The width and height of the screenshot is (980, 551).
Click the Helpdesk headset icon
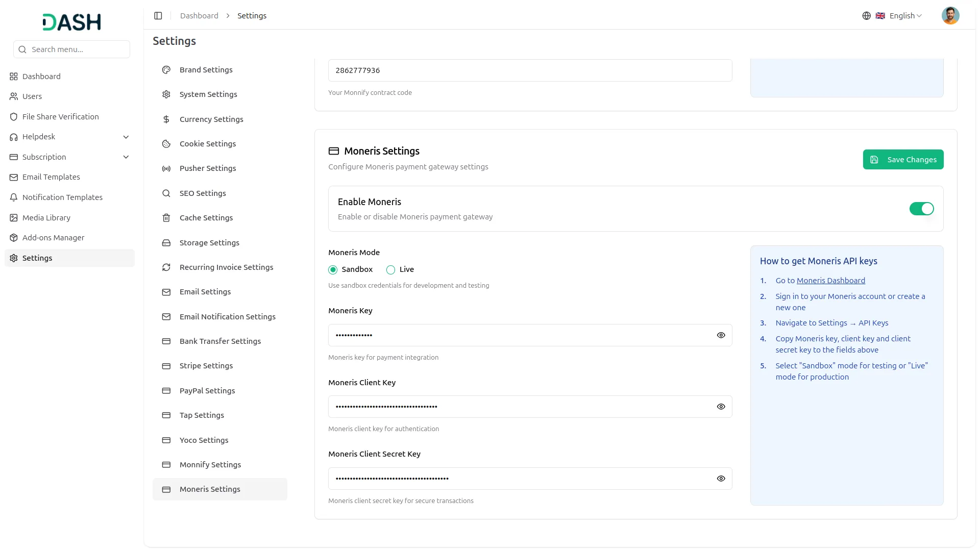[x=14, y=137]
